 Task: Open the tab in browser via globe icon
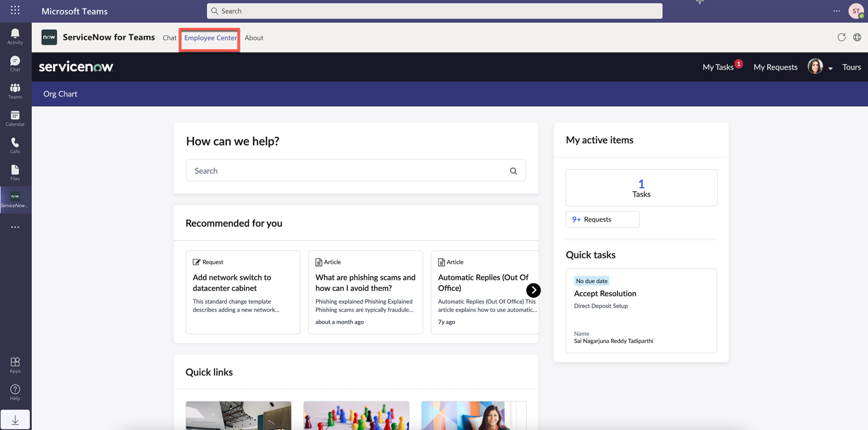tap(857, 37)
